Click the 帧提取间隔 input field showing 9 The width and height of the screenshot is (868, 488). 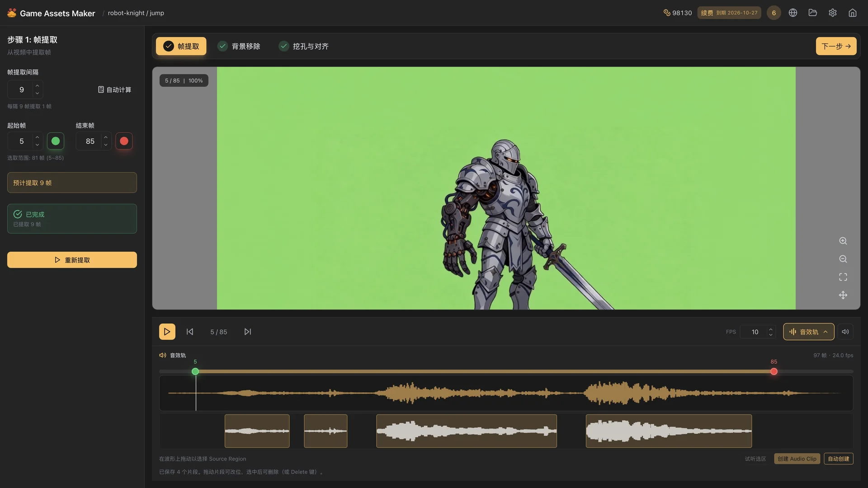(21, 89)
